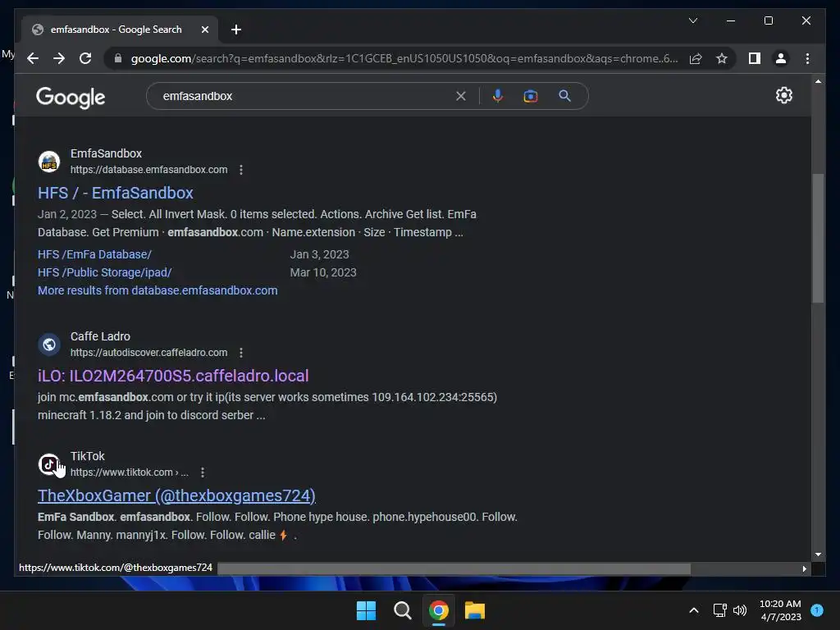Screen dimensions: 840x630
Task: Open Google quick settings via the gear
Action: tap(783, 95)
